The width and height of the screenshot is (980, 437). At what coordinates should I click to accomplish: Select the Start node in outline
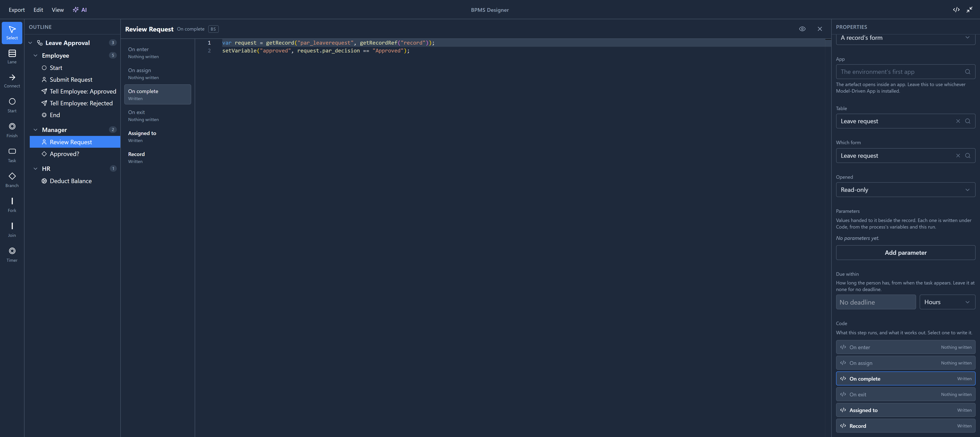coord(75,68)
